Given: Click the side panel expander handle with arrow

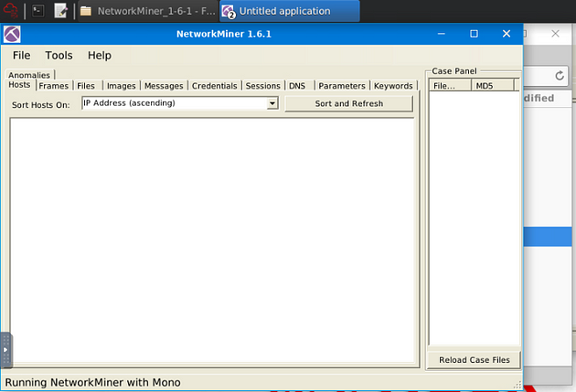Looking at the screenshot, I should pyautogui.click(x=5, y=350).
